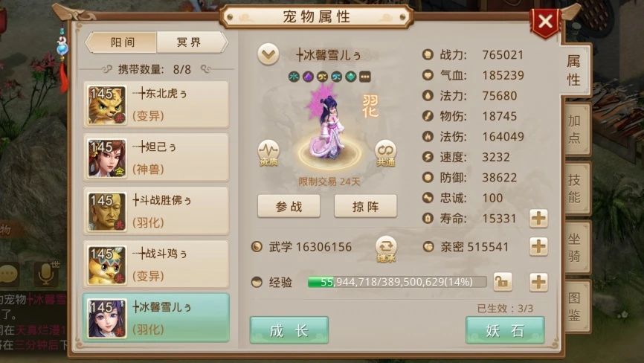Viewport: 644px width, 363px height.
Task: Tap the voice microphone icon
Action: pos(45,274)
